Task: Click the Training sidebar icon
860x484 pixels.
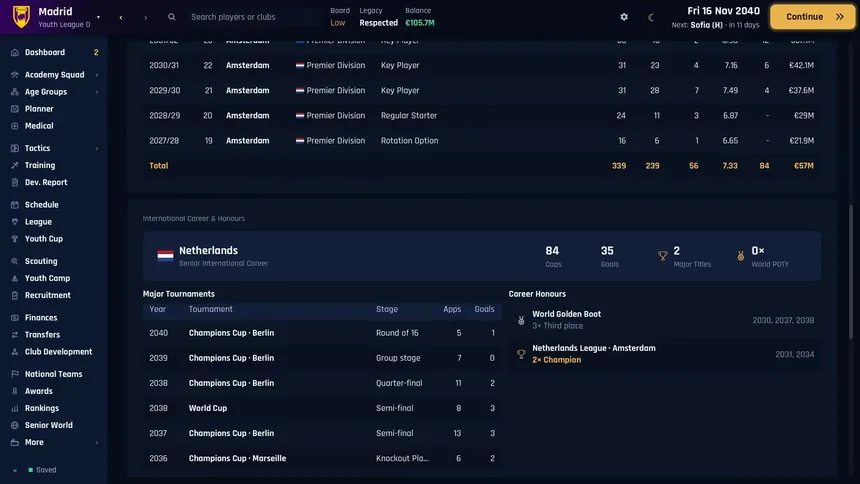Action: [15, 165]
